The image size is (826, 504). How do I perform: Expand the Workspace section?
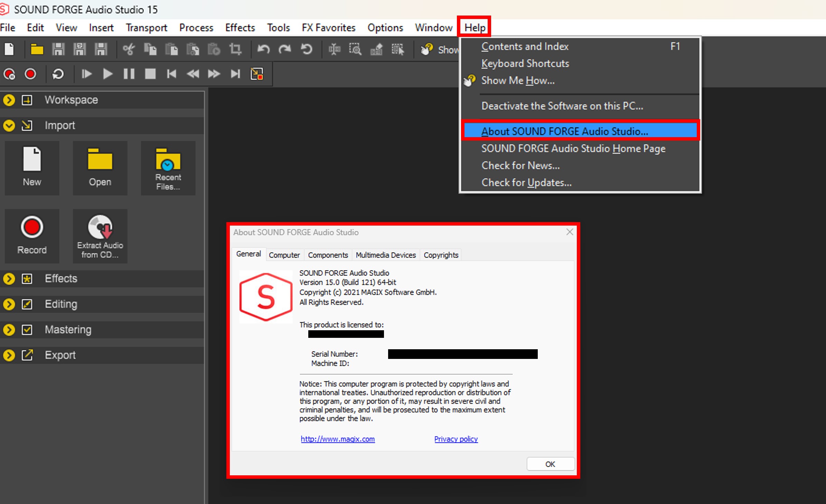(9, 100)
